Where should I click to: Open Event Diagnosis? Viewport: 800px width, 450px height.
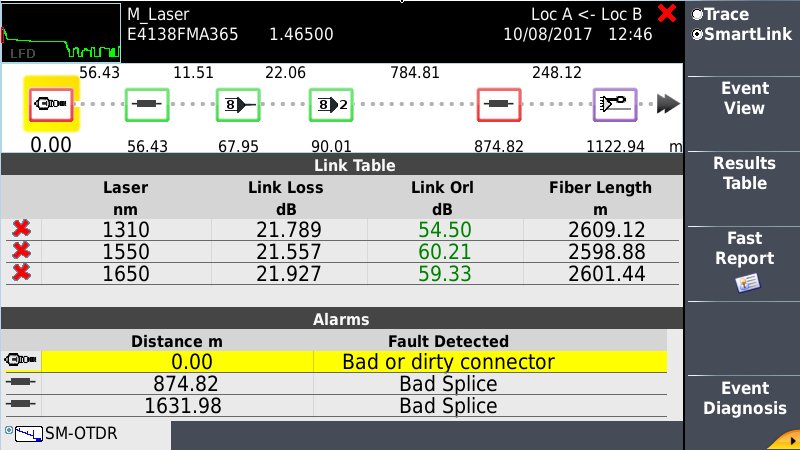744,398
